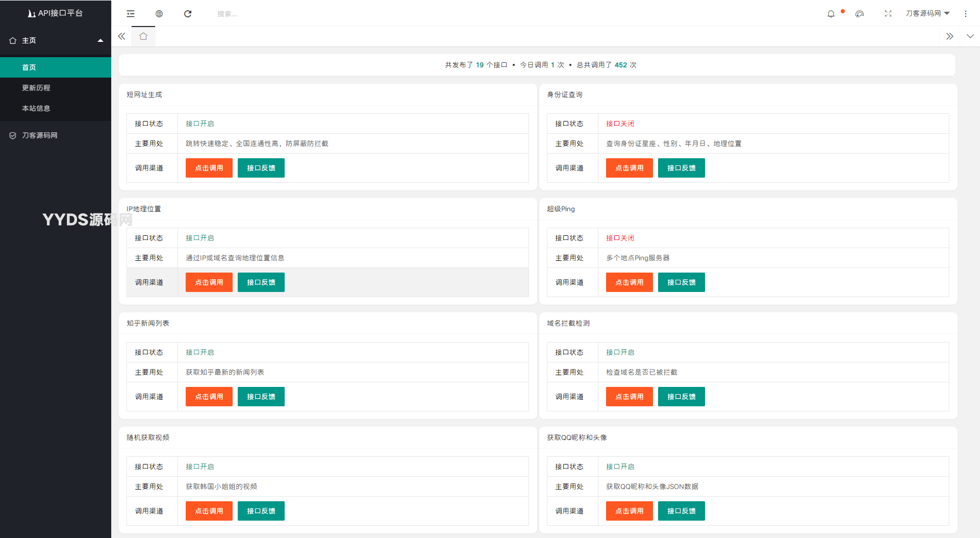Click 点击调用 for 短网址生成
980x538 pixels.
[x=209, y=168]
